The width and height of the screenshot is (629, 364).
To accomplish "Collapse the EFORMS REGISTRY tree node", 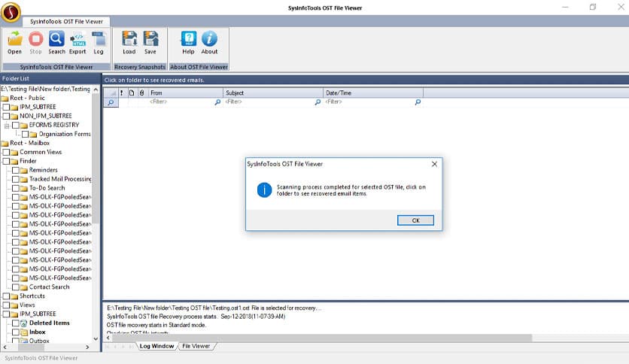I will [7, 126].
